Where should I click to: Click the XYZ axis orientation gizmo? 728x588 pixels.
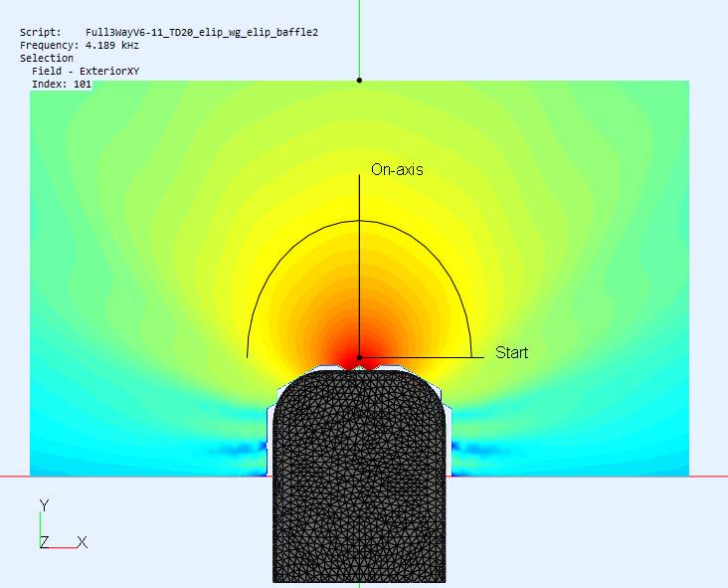coord(63,524)
